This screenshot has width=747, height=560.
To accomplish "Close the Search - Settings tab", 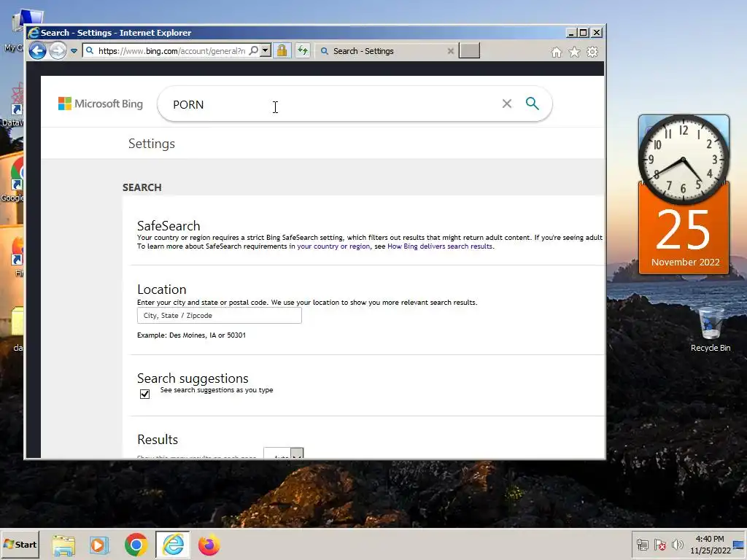I will pos(450,51).
